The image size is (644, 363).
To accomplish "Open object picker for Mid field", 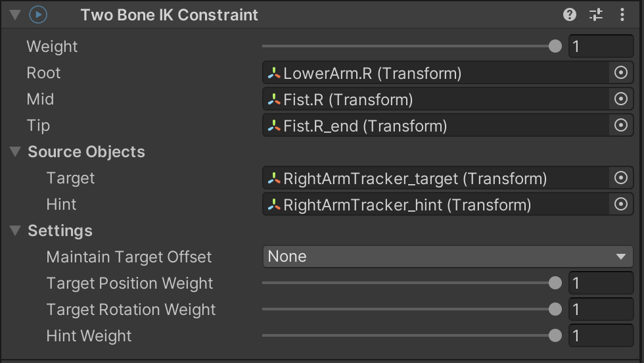I will coord(620,99).
